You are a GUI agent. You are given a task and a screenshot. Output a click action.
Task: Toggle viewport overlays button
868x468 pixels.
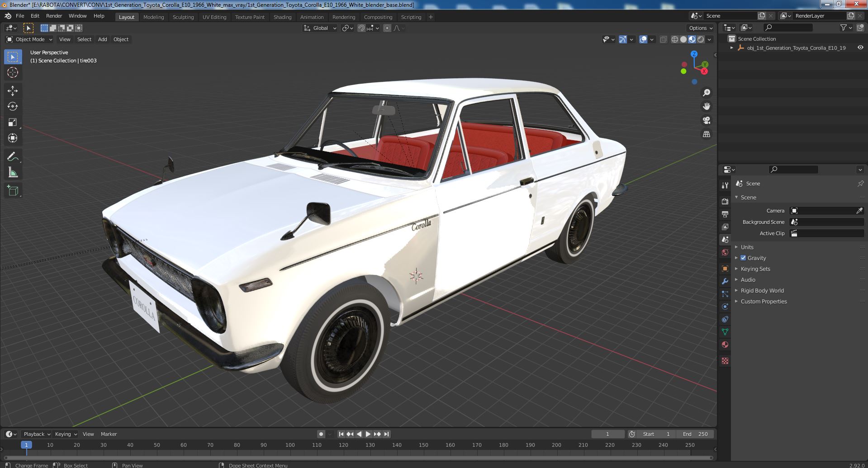click(x=643, y=39)
